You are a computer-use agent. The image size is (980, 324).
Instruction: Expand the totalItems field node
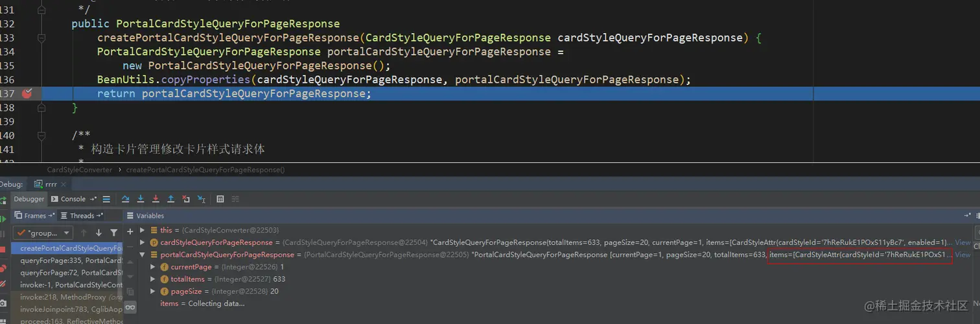click(153, 279)
